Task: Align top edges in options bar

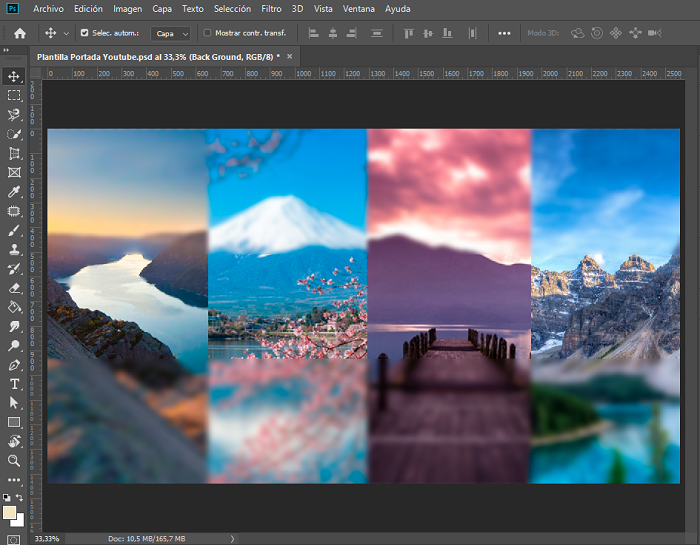Action: point(408,33)
